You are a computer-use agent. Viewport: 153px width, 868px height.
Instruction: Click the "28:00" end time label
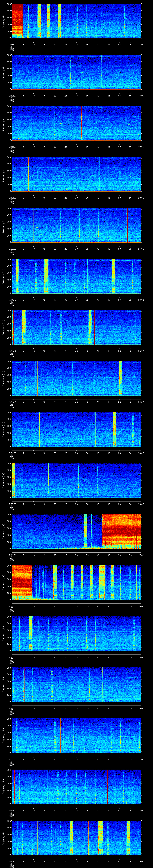pyautogui.click(x=141, y=606)
